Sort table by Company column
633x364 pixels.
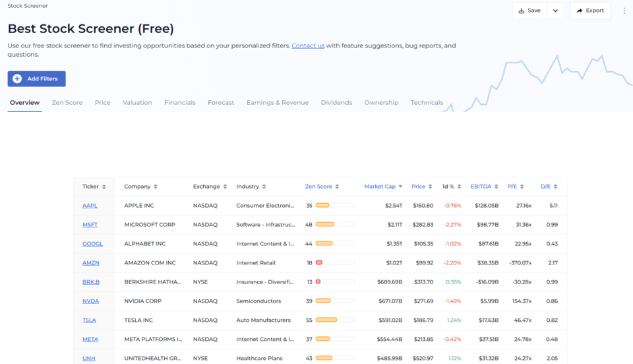pyautogui.click(x=140, y=187)
